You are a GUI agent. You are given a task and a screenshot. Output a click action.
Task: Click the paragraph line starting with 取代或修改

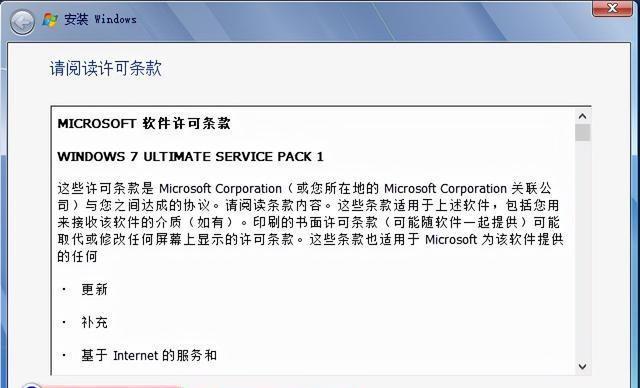[310, 239]
